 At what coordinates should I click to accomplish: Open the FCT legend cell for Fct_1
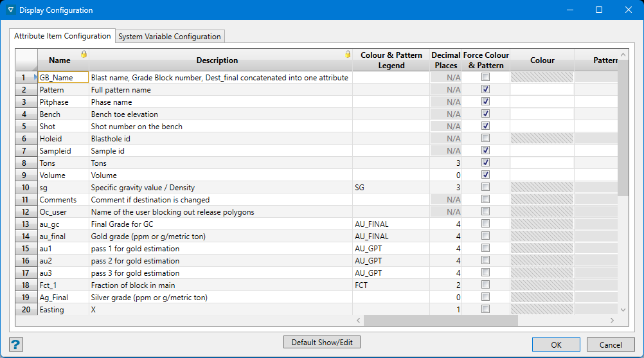(x=391, y=285)
